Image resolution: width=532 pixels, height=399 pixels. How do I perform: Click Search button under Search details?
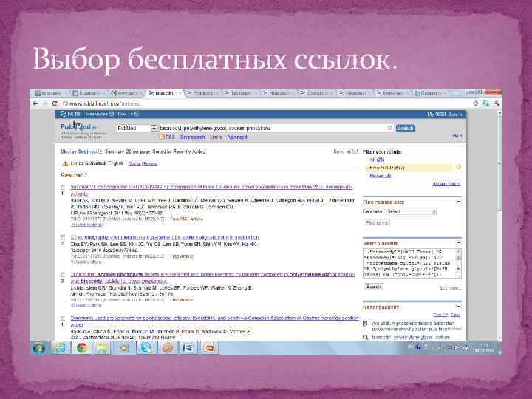(374, 287)
